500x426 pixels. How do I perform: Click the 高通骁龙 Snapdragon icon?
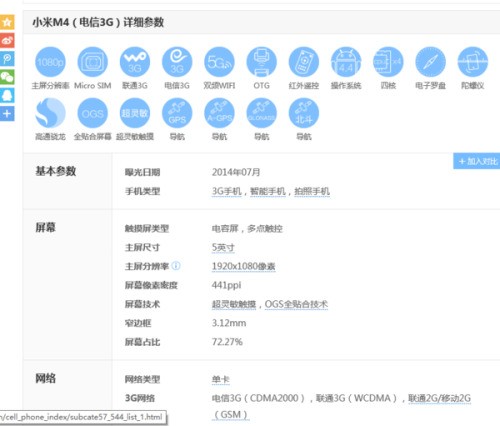[x=50, y=113]
